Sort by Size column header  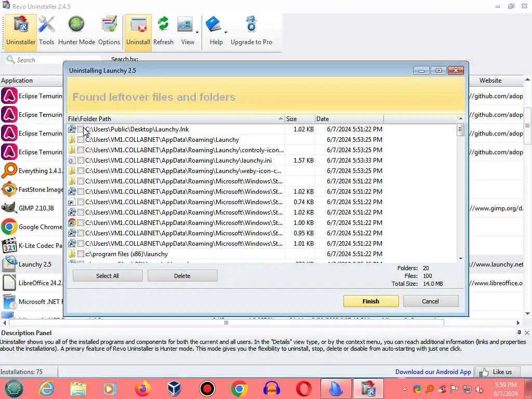300,119
